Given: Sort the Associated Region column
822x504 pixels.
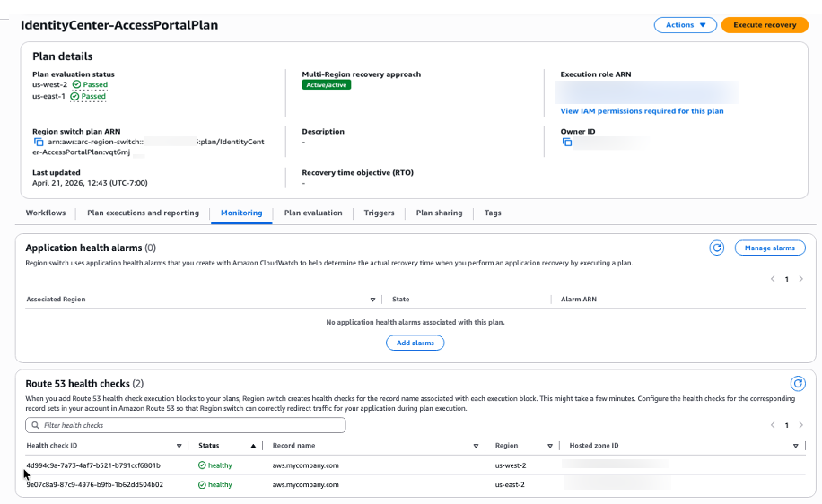Looking at the screenshot, I should pos(372,300).
